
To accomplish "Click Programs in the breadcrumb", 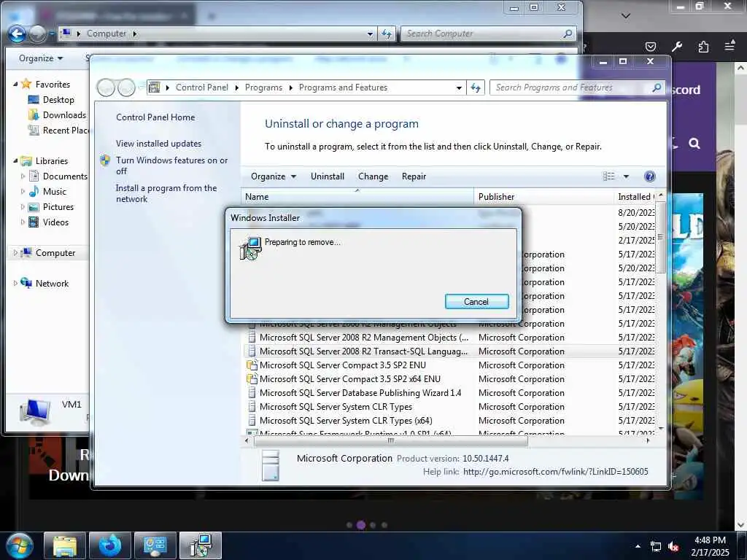I will click(263, 87).
